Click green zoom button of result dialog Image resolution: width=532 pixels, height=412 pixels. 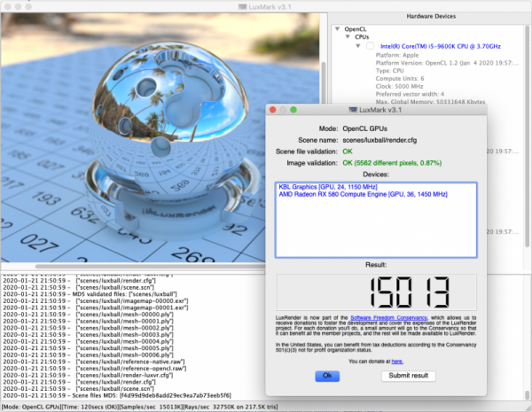coord(293,110)
